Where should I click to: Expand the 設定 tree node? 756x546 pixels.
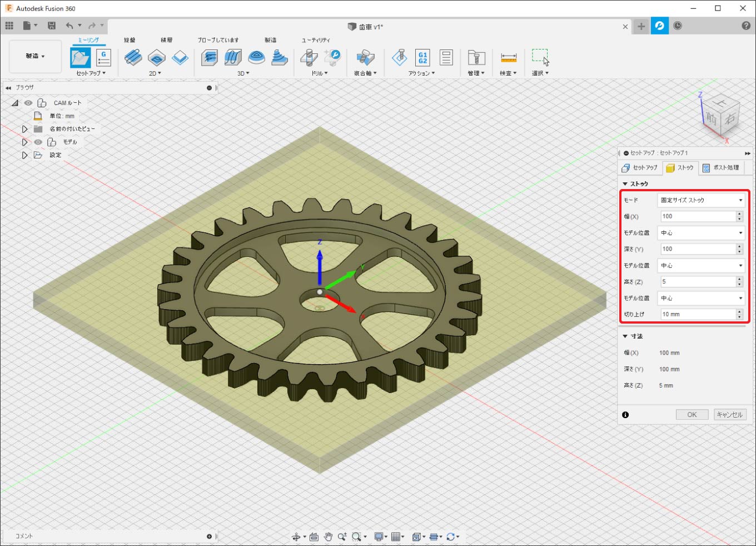(x=24, y=155)
